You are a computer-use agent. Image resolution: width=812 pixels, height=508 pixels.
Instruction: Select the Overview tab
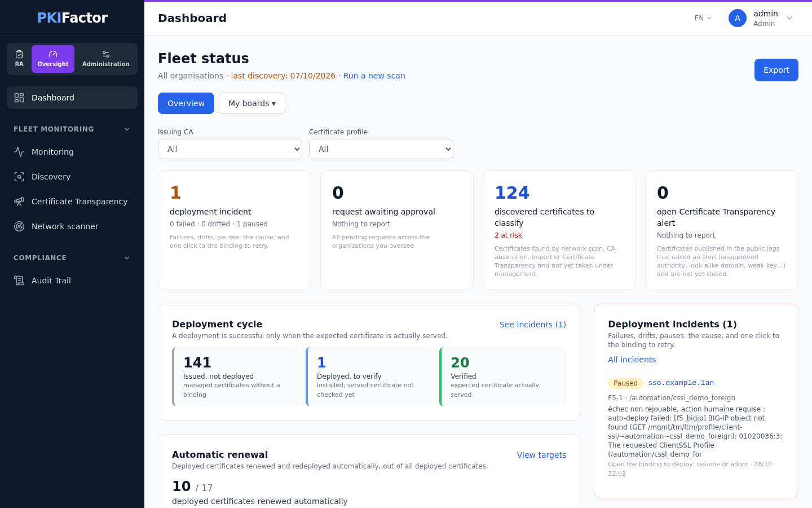tap(186, 103)
